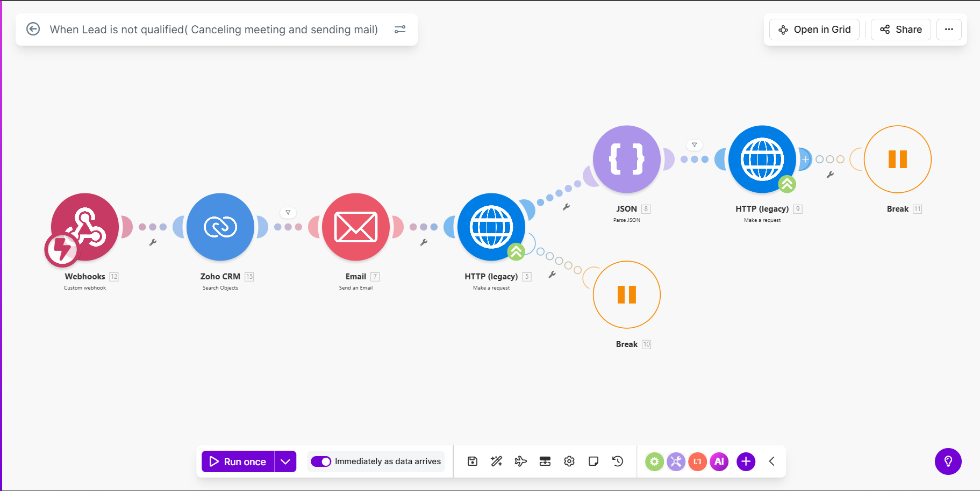Click the wrench on route to Break 10
Viewport: 980px width, 491px height.
click(x=552, y=275)
